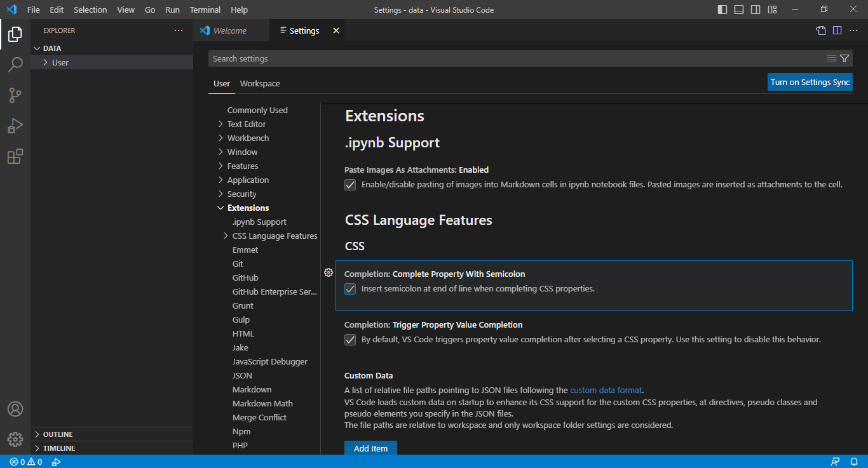Click Open Settings (JSON) icon
This screenshot has width=868, height=468.
point(821,30)
